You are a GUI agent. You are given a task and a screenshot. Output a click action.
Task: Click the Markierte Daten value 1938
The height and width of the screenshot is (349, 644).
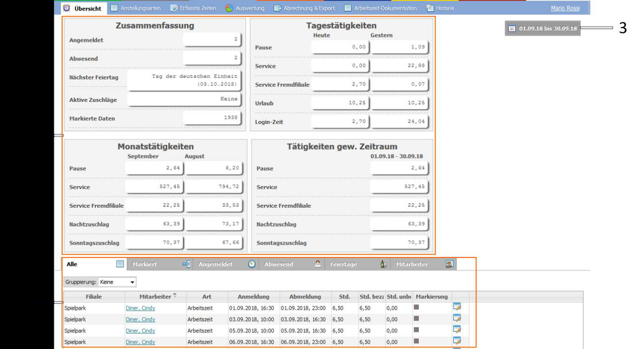(212, 118)
